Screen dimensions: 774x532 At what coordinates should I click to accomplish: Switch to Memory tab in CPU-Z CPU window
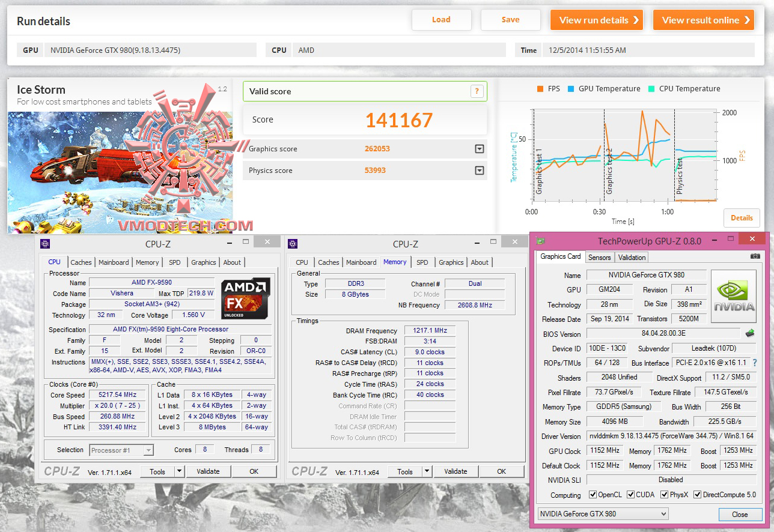point(147,262)
